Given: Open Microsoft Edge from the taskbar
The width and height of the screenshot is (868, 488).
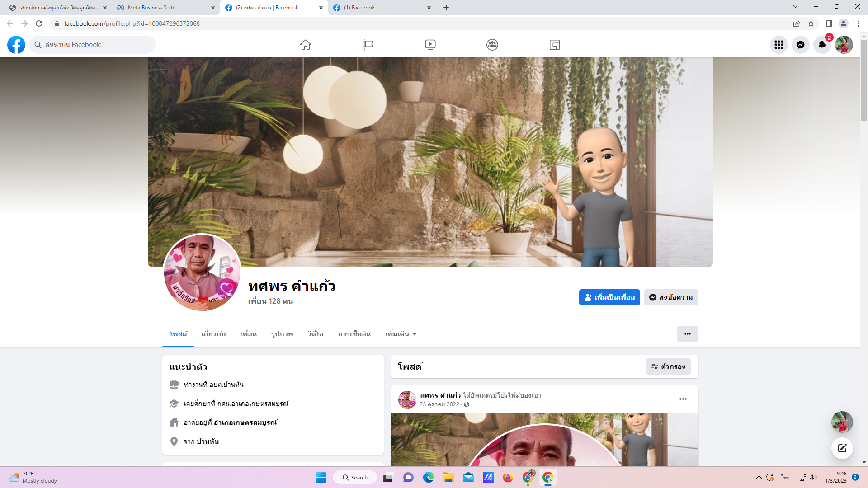Looking at the screenshot, I should 428,477.
